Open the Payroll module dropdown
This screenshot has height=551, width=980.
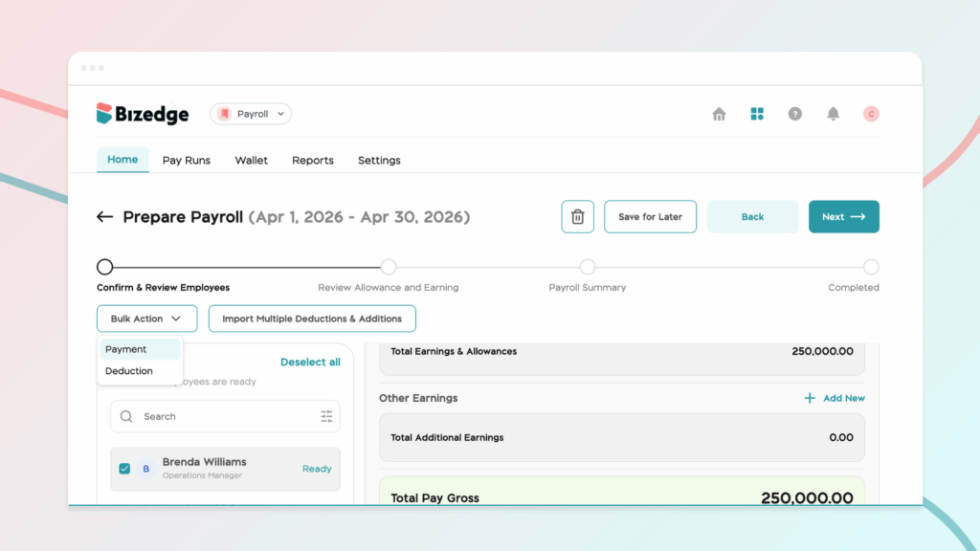(x=251, y=114)
